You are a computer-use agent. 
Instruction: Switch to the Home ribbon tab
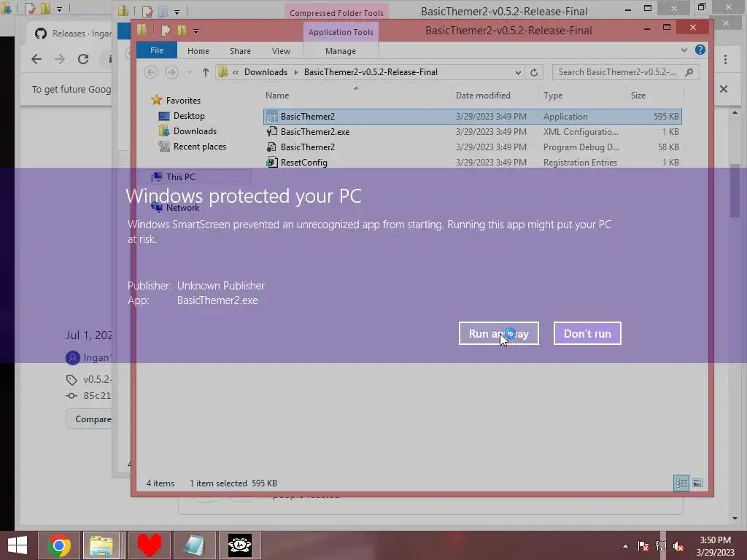pos(198,51)
